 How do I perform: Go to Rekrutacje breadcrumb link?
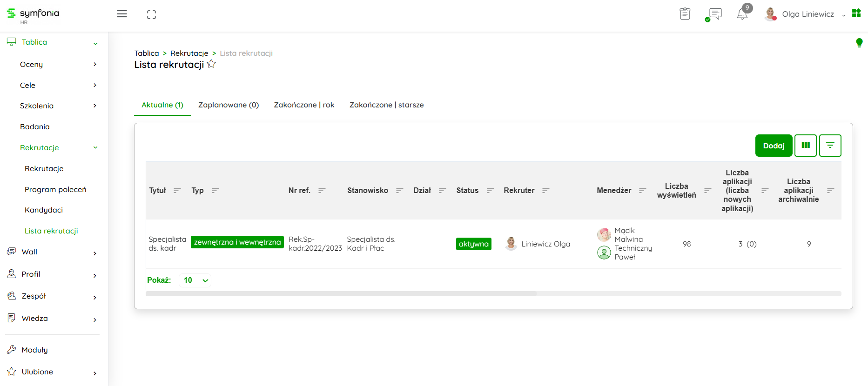pos(189,53)
